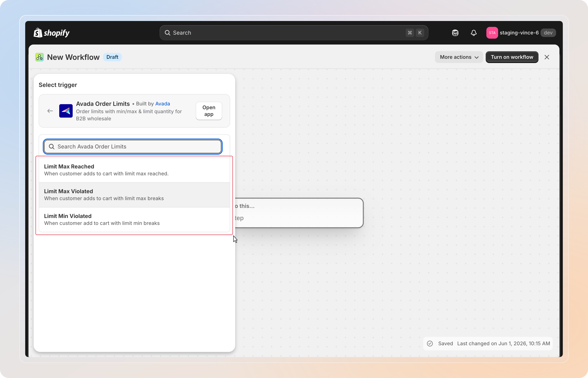This screenshot has height=378, width=588.
Task: Open the notifications bell
Action: tap(473, 33)
